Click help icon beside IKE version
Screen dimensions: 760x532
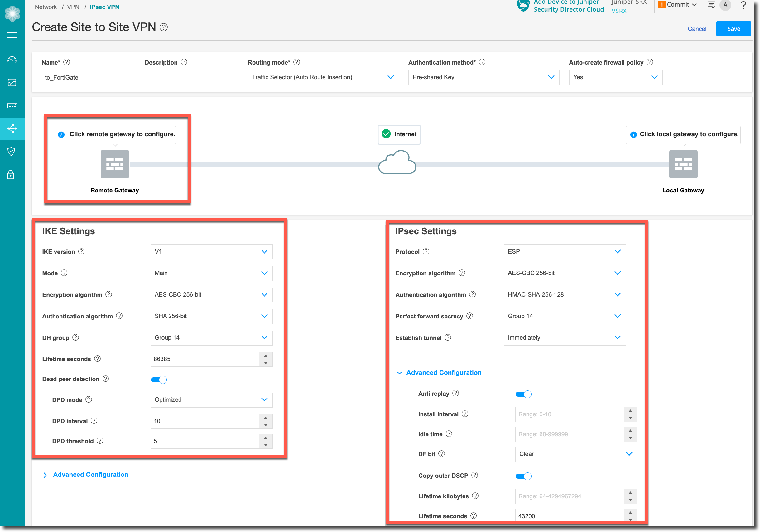pos(81,252)
